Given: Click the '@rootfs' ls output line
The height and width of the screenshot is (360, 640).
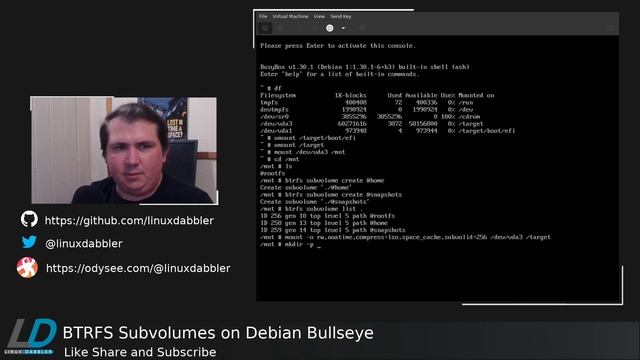Looking at the screenshot, I should tap(273, 173).
